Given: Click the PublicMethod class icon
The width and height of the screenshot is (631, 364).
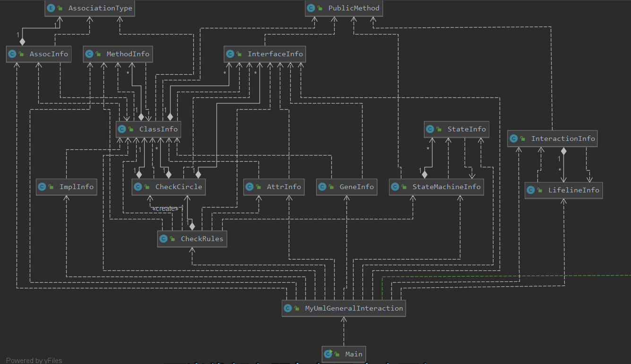Looking at the screenshot, I should (x=311, y=8).
